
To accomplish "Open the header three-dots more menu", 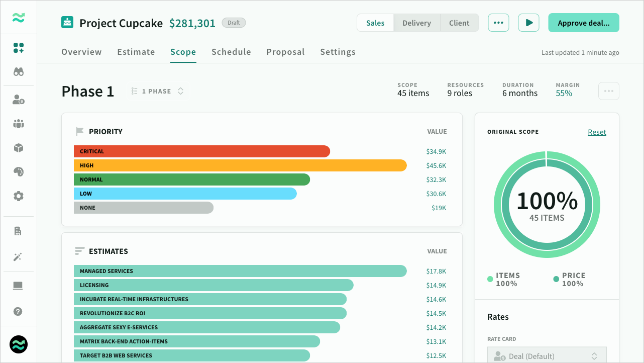I will click(498, 23).
